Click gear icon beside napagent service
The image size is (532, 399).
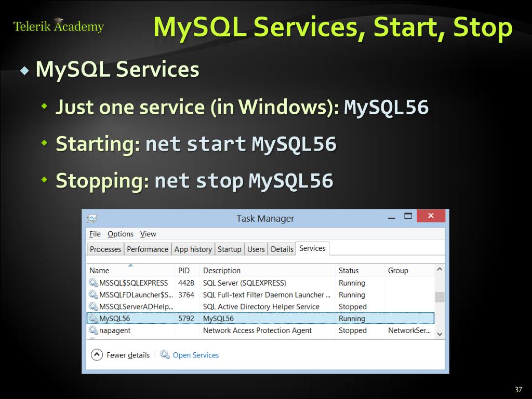point(94,330)
